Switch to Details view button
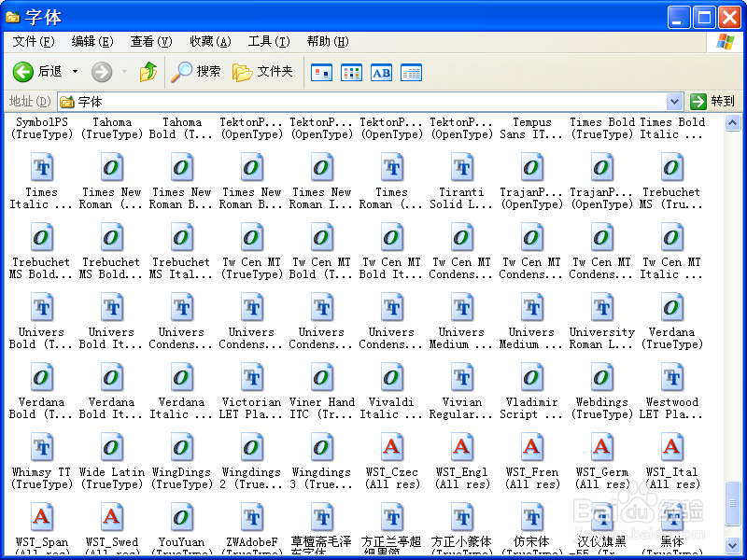This screenshot has height=560, width=747. click(411, 73)
